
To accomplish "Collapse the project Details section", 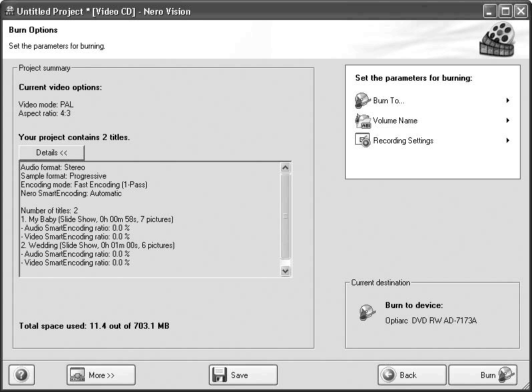I will point(51,153).
